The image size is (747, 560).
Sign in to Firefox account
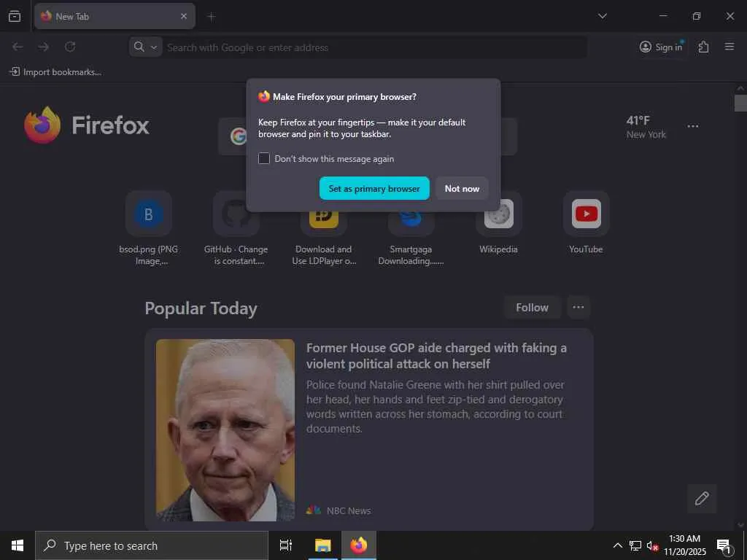tap(661, 47)
